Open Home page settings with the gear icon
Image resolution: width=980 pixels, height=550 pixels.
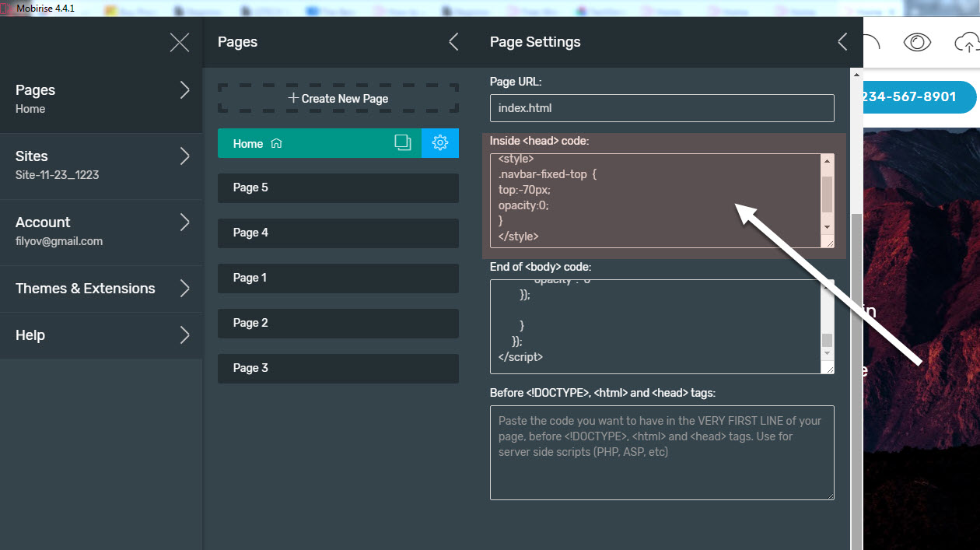pos(439,143)
